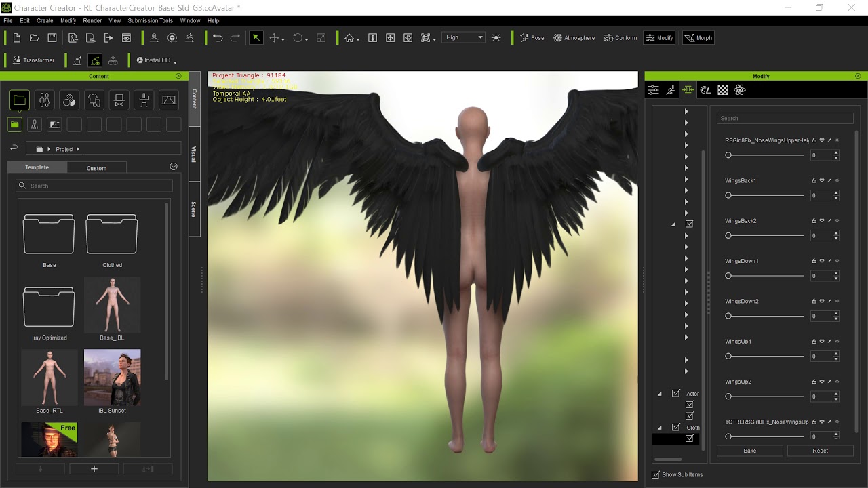Open a project with the folder icon in the toolbar
Viewport: 868px width, 488px height.
pos(35,38)
